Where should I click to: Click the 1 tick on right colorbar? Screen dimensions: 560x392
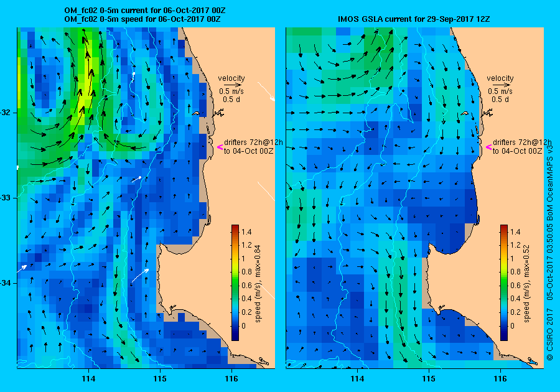(512, 259)
